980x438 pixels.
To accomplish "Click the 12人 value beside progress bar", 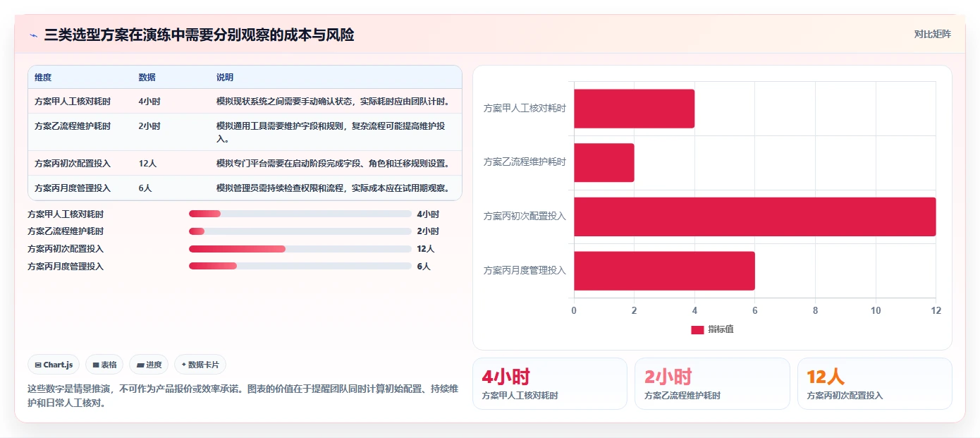I will pyautogui.click(x=426, y=249).
